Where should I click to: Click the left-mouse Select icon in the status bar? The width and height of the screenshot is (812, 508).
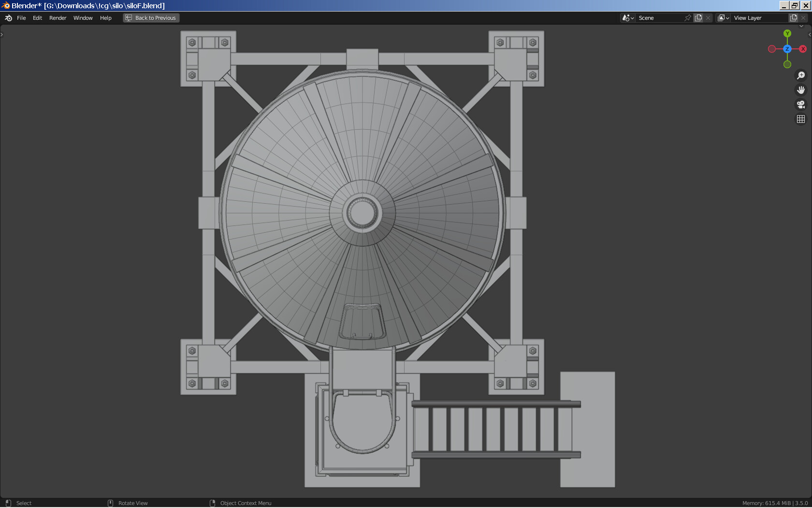coord(8,503)
